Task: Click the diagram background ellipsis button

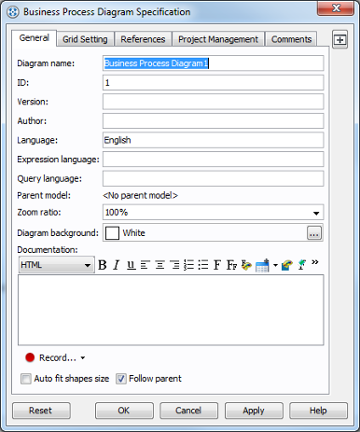Action: click(314, 233)
